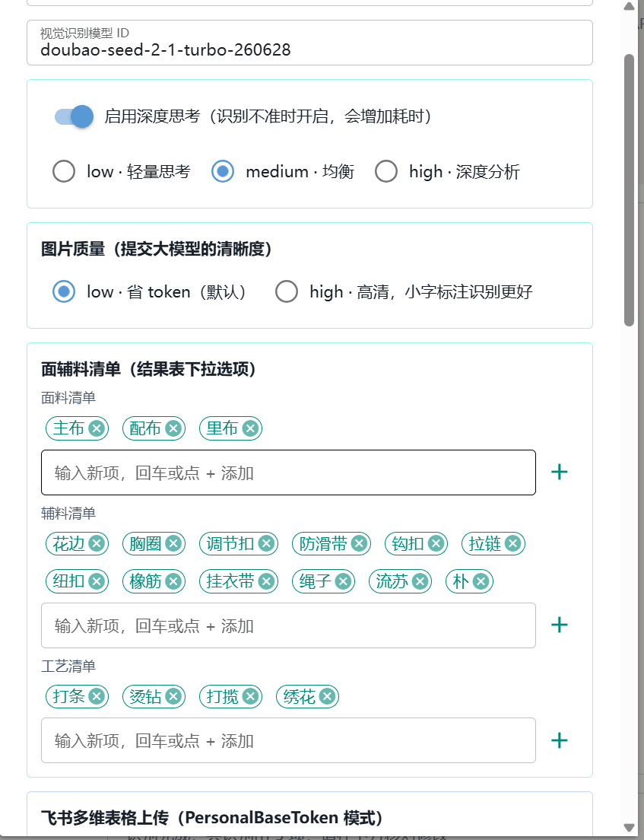Remove the 调节扣 chip
This screenshot has width=644, height=840.
266,544
